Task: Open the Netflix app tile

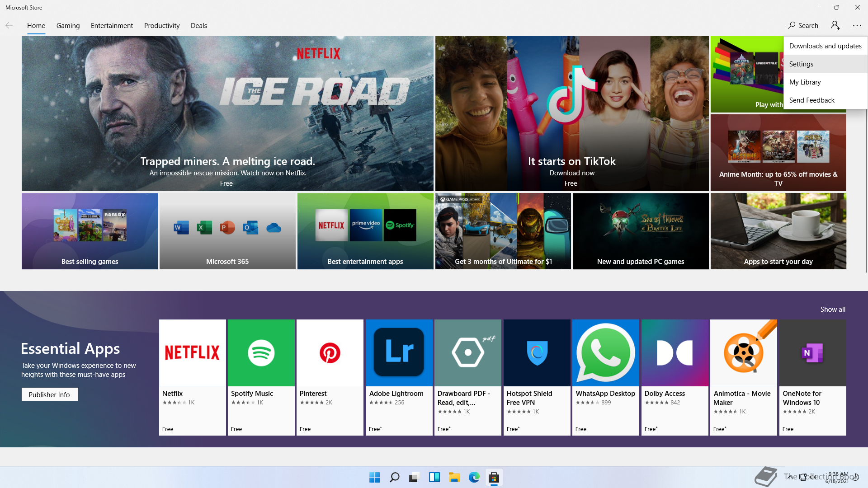Action: (192, 377)
